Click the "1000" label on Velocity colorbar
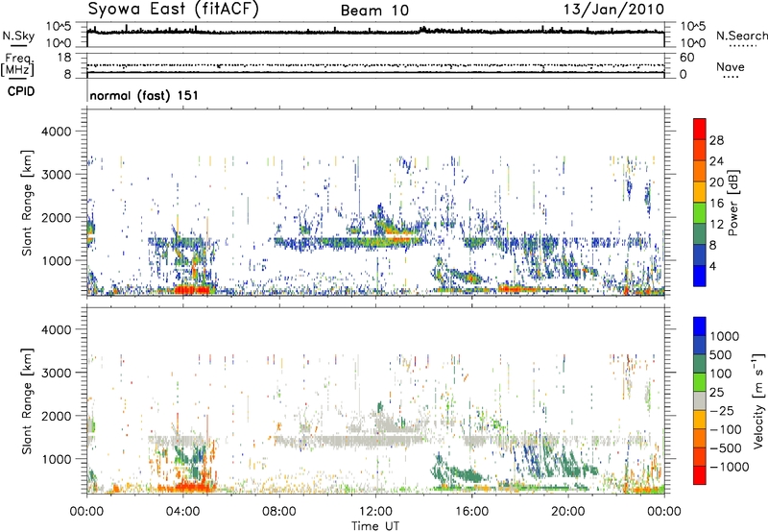This screenshot has width=768, height=532. 725,336
